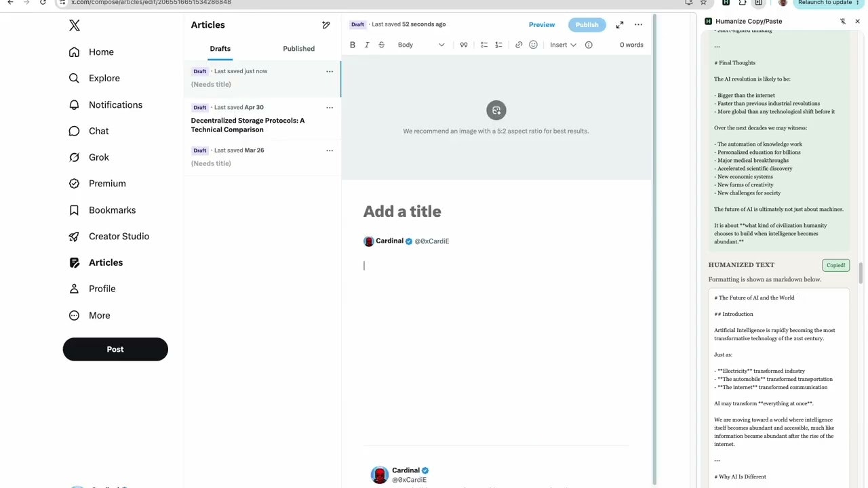Viewport: 868px width, 488px height.
Task: Click the Humanize H extension icon in toolbar
Action: coord(726,3)
